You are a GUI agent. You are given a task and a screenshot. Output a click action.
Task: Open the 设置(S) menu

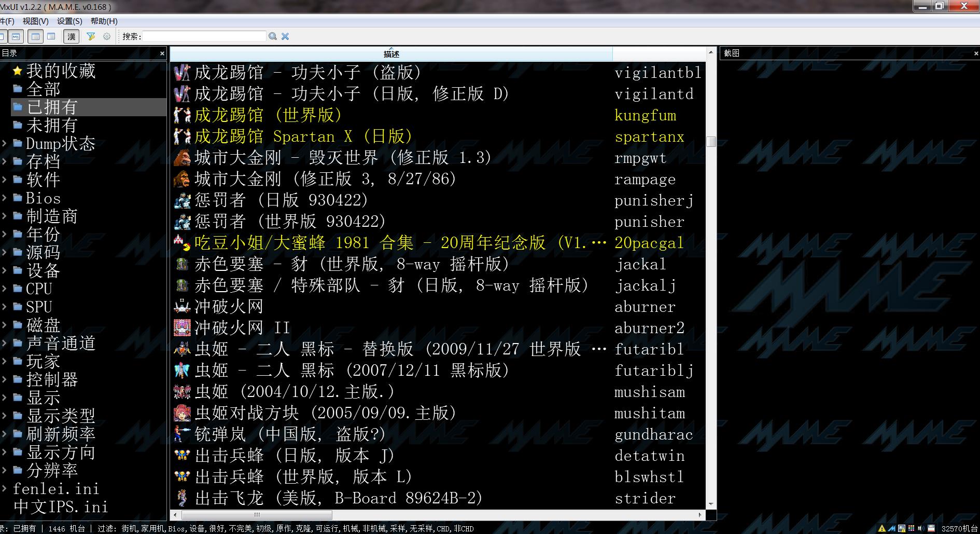click(x=69, y=21)
